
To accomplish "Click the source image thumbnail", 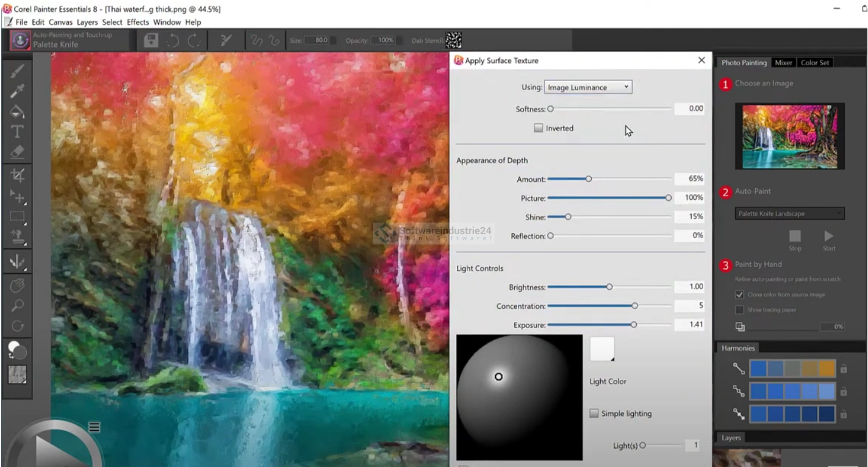I will (x=789, y=135).
